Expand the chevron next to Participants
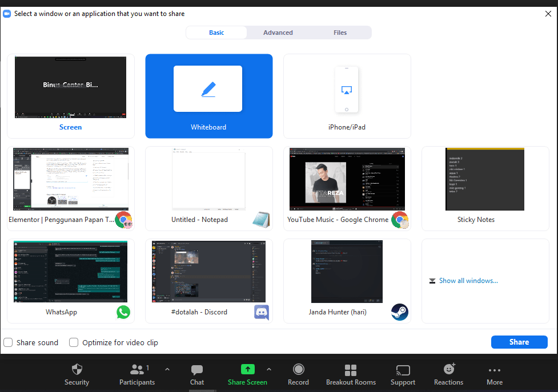The width and height of the screenshot is (558, 392). [x=167, y=369]
